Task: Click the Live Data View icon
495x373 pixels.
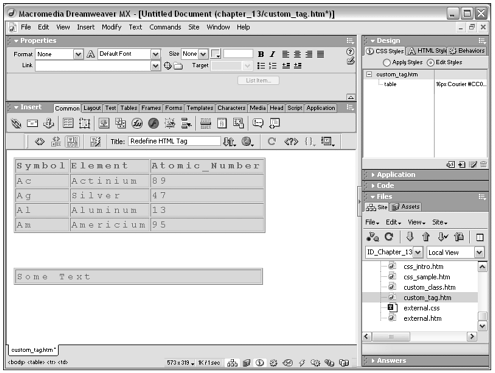Action: tap(95, 142)
